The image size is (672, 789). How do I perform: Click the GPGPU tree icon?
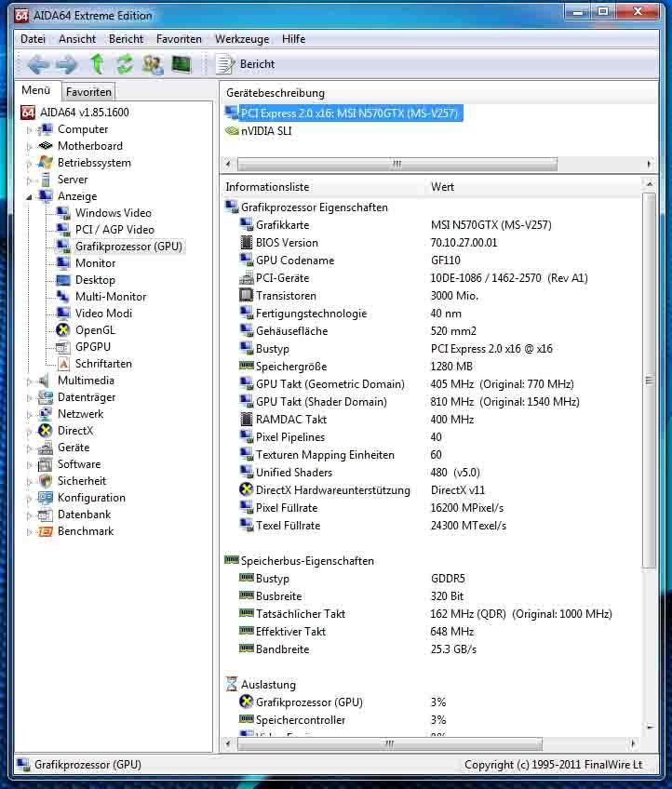click(x=63, y=347)
